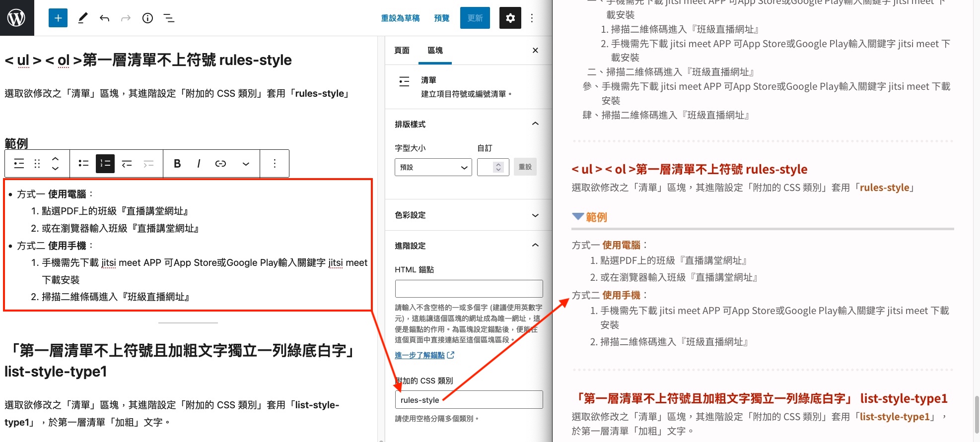The width and height of the screenshot is (980, 442).
Task: Redo the undone edit
Action: tap(126, 18)
